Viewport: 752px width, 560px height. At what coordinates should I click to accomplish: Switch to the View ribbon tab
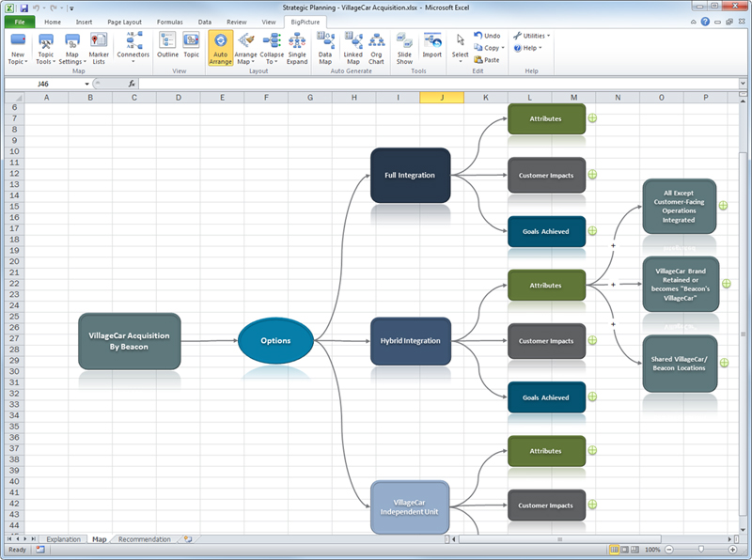(269, 22)
